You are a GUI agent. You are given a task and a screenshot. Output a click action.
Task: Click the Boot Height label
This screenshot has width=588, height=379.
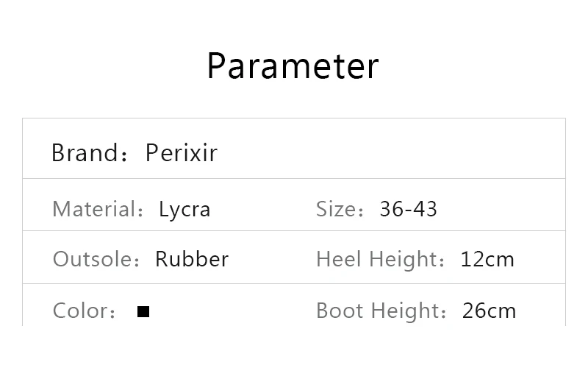pyautogui.click(x=378, y=311)
